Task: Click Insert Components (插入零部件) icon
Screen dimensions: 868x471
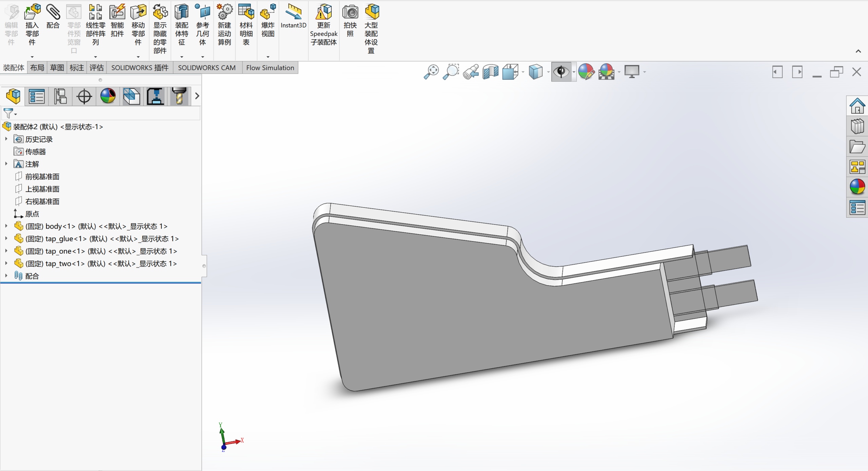Action: click(x=32, y=12)
